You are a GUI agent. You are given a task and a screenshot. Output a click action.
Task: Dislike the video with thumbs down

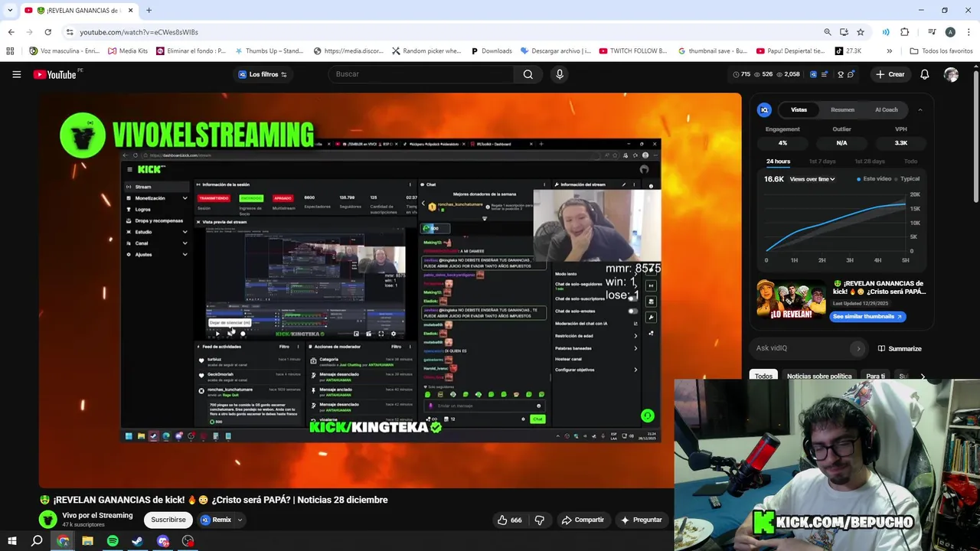point(539,520)
